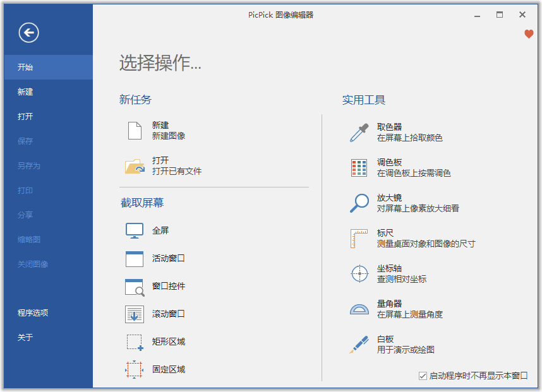Launch 坐标轴 via its label
The image size is (542, 392).
click(390, 268)
